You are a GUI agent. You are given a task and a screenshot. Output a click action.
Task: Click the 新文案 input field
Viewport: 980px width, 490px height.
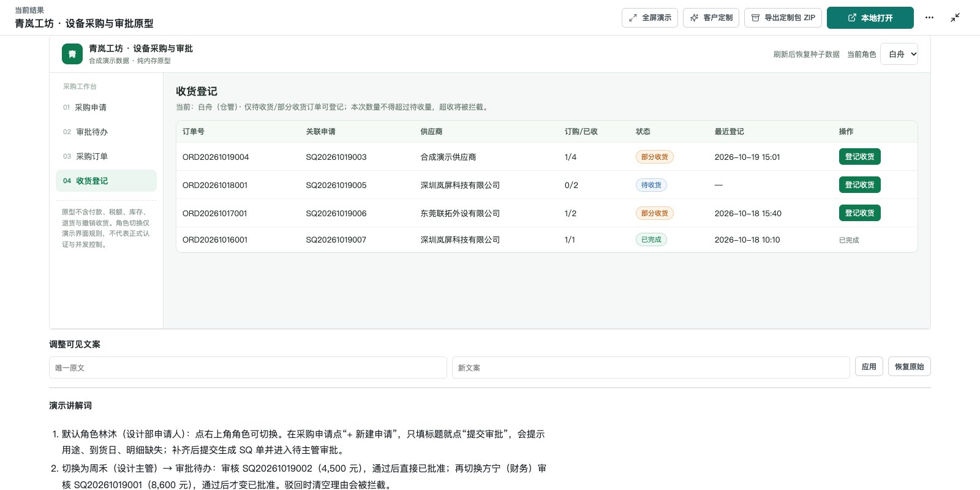pos(651,367)
